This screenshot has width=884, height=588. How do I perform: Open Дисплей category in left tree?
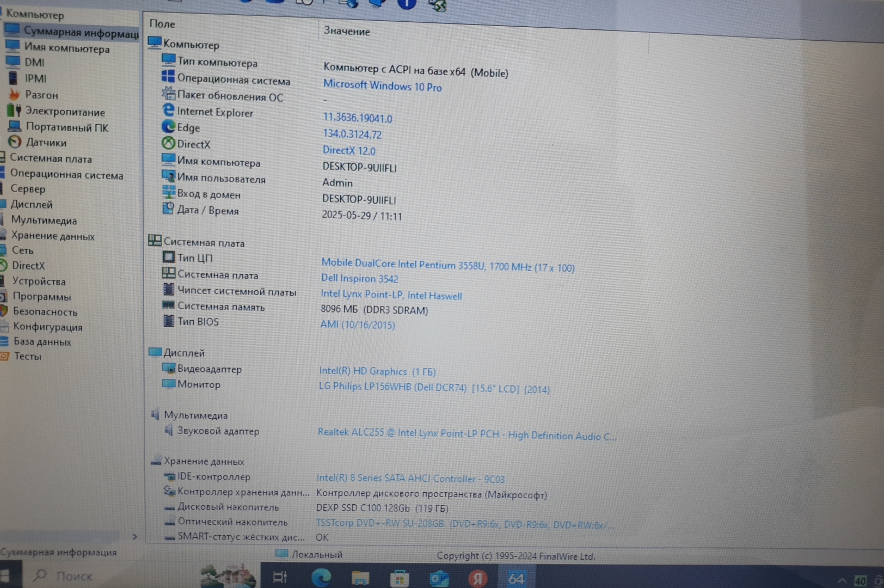coord(32,204)
